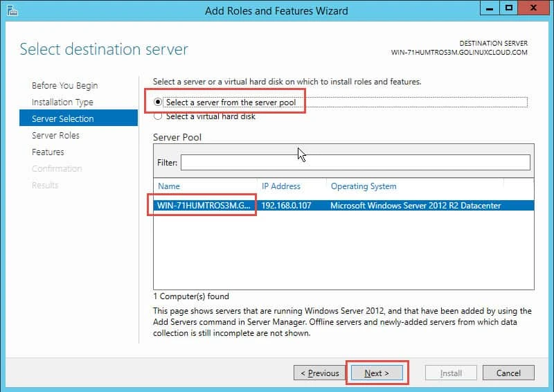Screen dimensions: 554x392
Task: Cancel the wizard
Action: tap(508, 373)
